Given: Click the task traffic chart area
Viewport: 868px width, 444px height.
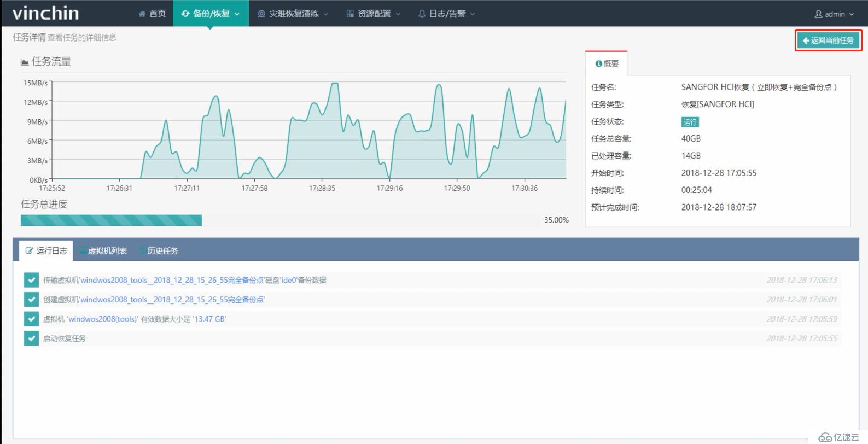Looking at the screenshot, I should (309, 130).
